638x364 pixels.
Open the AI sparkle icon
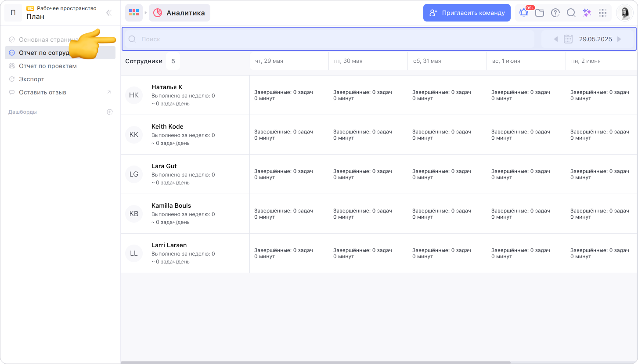(587, 13)
